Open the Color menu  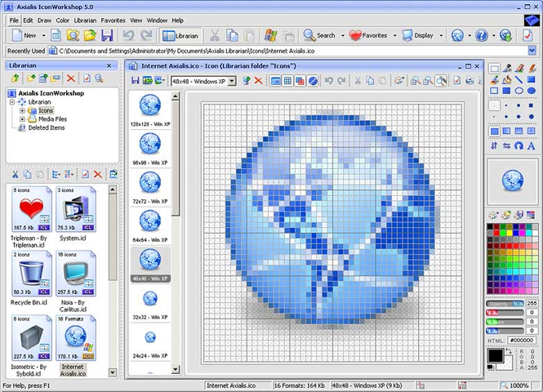coord(62,20)
